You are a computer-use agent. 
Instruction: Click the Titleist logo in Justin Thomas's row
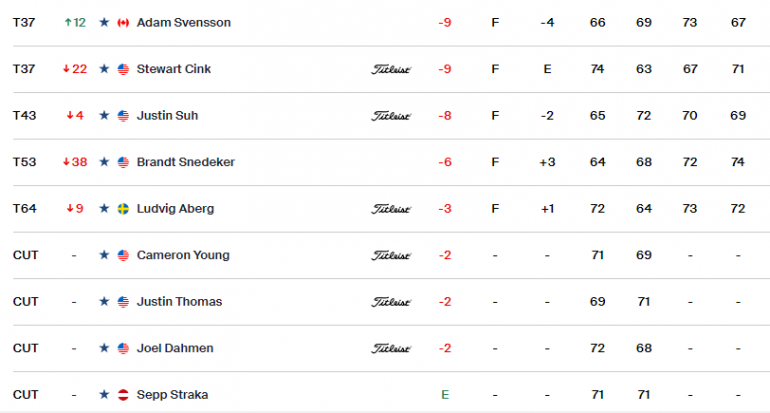[x=391, y=302]
